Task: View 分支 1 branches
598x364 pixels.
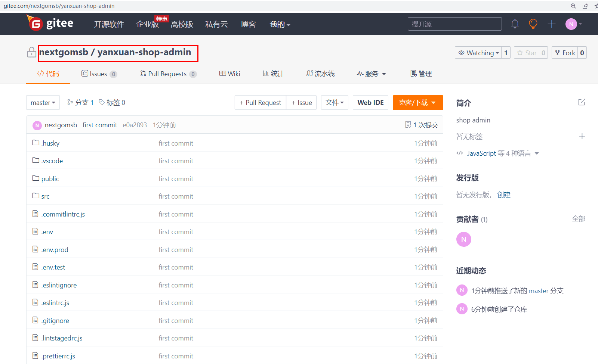Action: click(80, 103)
